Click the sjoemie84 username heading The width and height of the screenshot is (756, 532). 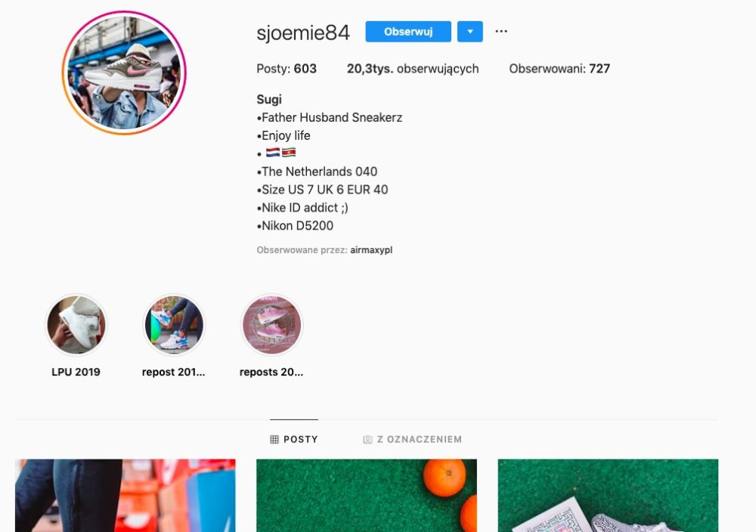point(303,32)
